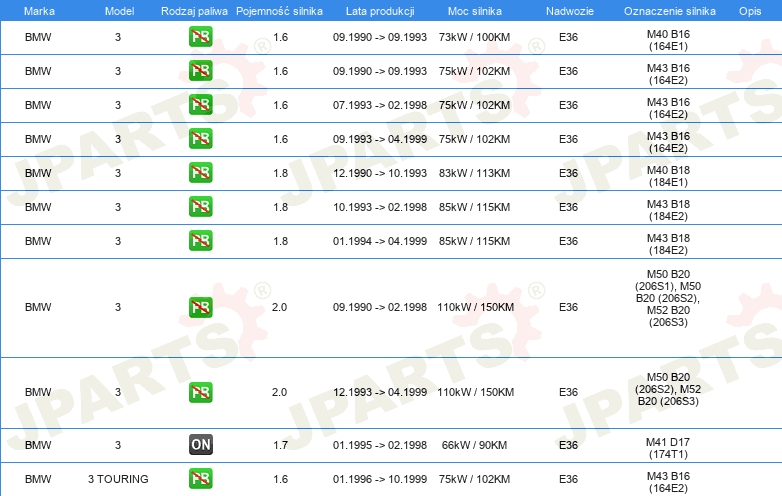This screenshot has height=496, width=782.
Task: Click petrol icon for 2.0 engine from 09.1990
Action: pos(201,307)
